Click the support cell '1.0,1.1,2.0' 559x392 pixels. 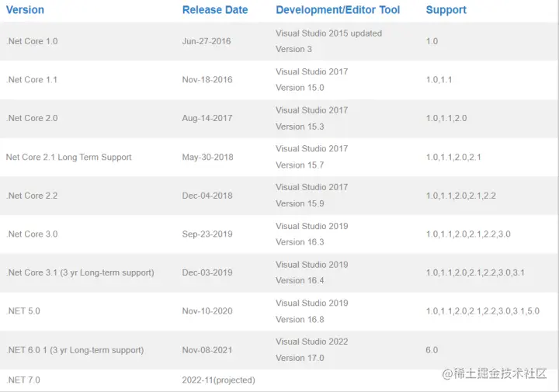[x=446, y=118]
